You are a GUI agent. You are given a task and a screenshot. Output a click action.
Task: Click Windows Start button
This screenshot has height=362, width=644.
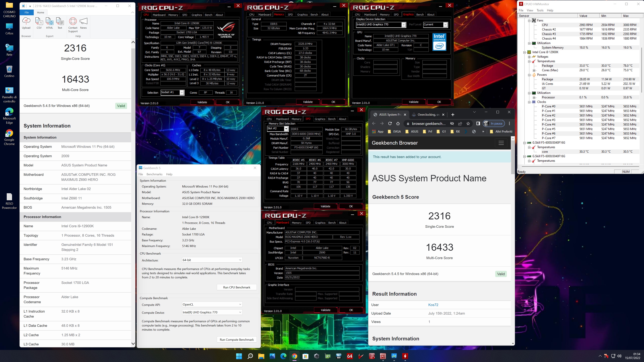point(239,356)
